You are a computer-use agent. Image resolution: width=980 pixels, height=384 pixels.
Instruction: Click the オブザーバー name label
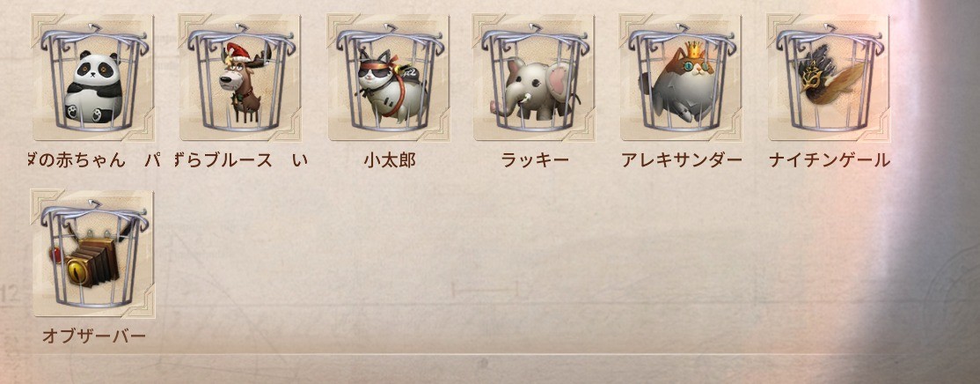(94, 336)
